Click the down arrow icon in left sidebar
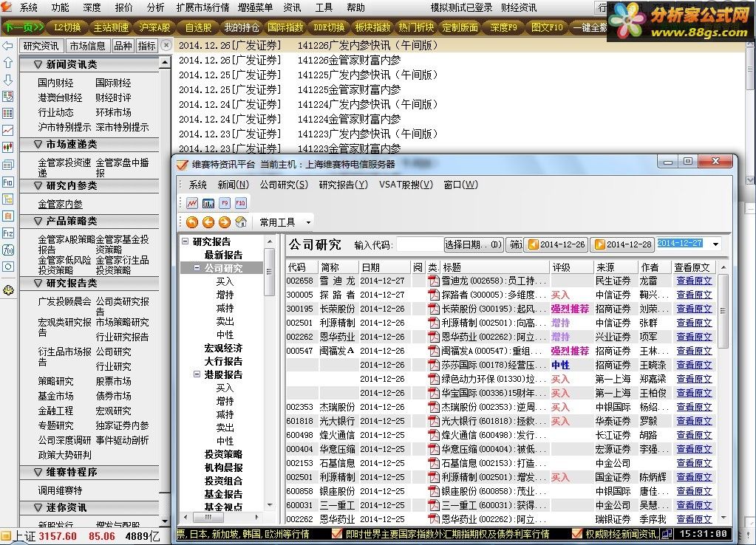Viewport: 756px width, 545px height. pyautogui.click(x=7, y=80)
